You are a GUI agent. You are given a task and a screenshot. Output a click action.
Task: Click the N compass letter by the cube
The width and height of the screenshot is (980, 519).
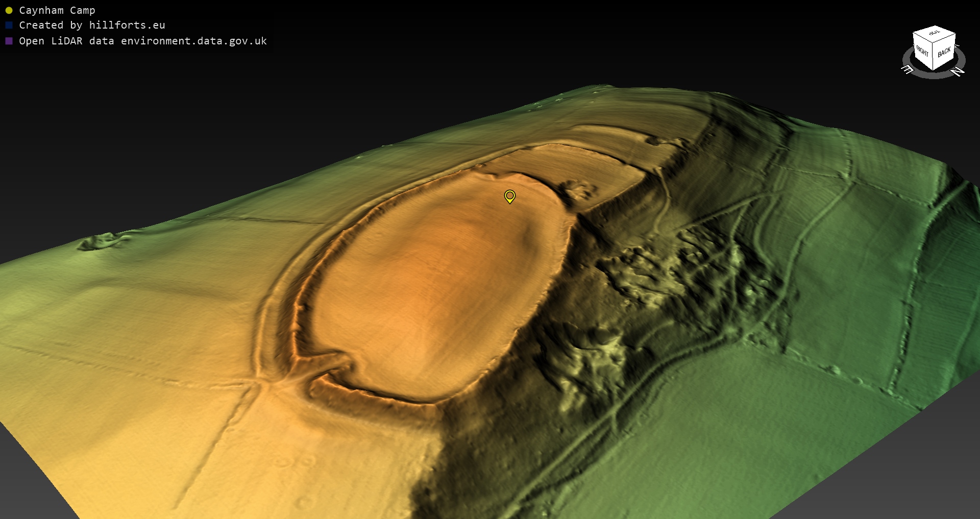pyautogui.click(x=958, y=71)
